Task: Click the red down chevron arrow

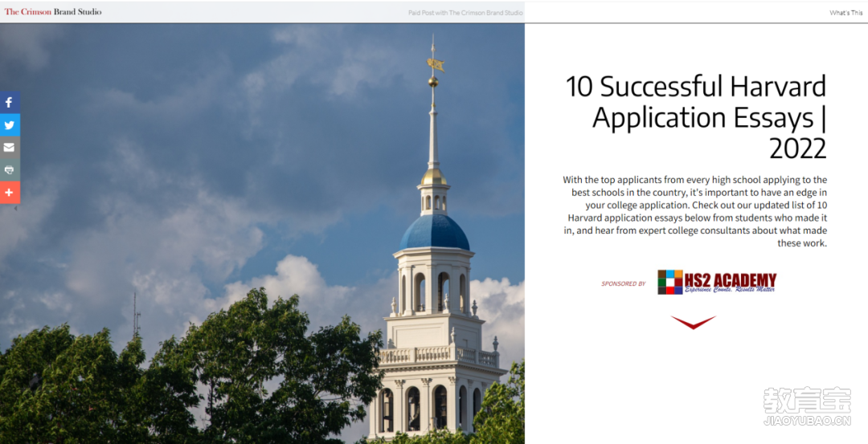Action: coord(693,322)
